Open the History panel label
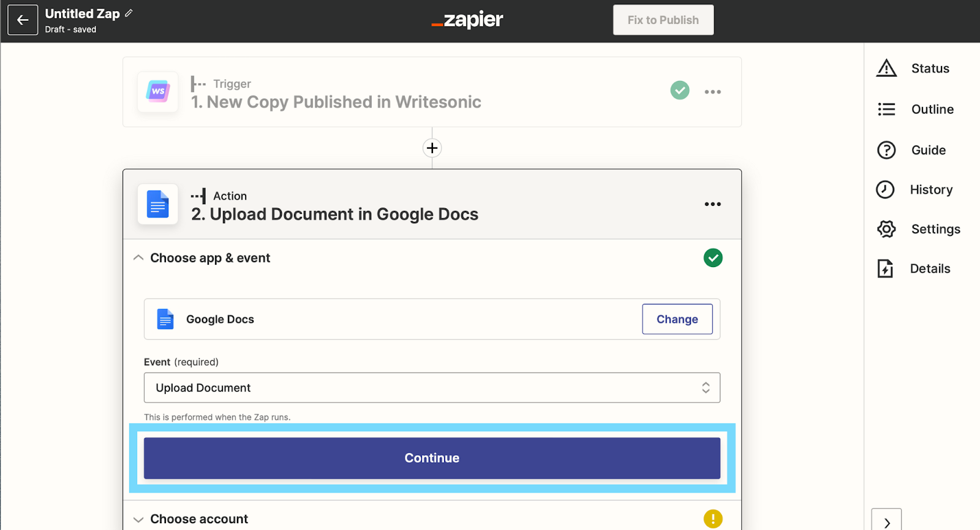980x530 pixels. 931,190
